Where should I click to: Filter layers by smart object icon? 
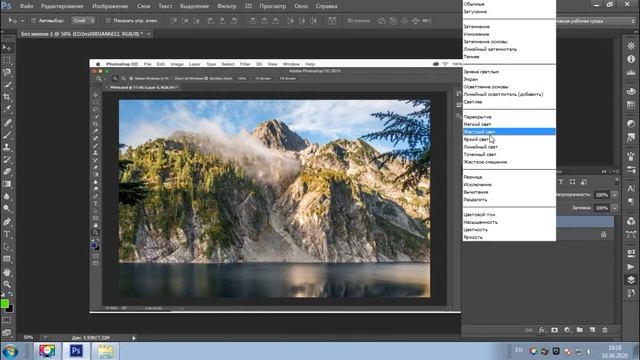pos(584,182)
